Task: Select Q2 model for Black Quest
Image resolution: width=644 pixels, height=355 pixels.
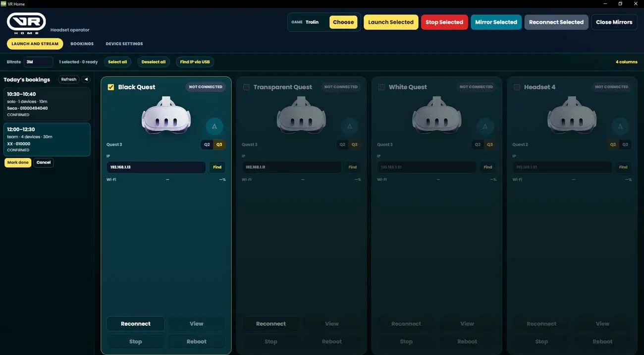Action: pyautogui.click(x=207, y=145)
